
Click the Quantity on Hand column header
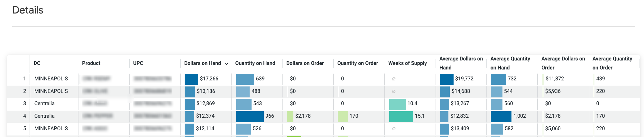[x=255, y=63]
